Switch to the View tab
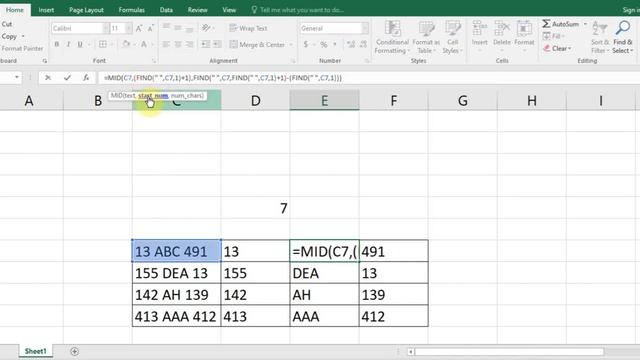 [x=229, y=10]
